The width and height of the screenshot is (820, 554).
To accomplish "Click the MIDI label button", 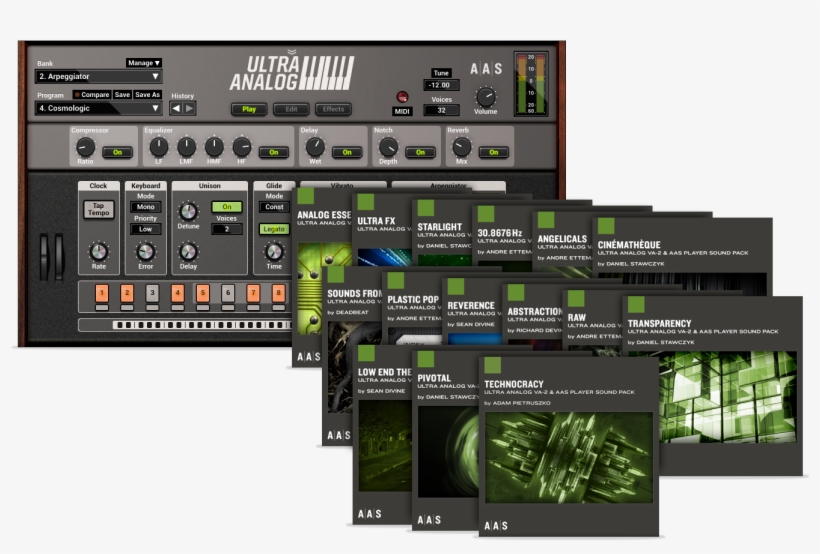I will [x=402, y=111].
